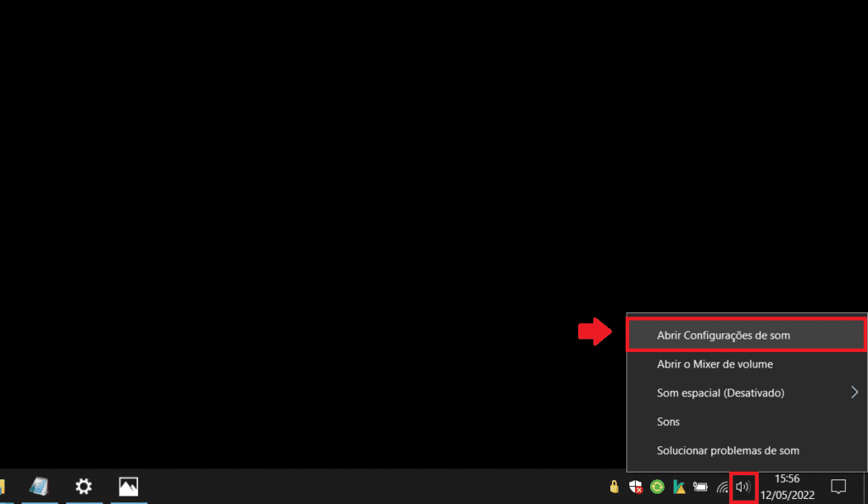
Task: Open the Action Center notification icon
Action: coord(838,487)
